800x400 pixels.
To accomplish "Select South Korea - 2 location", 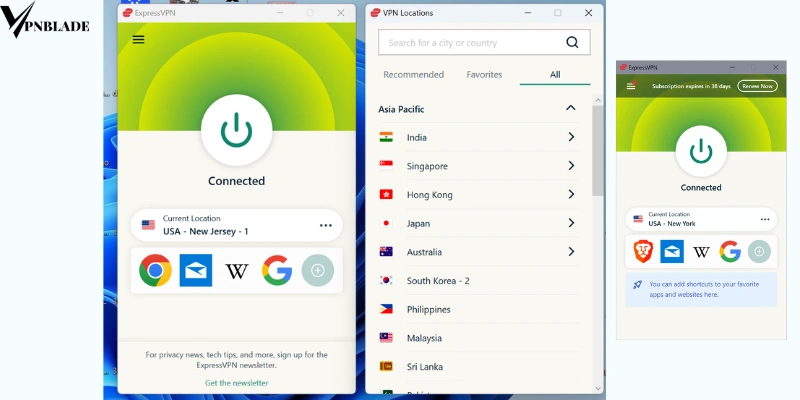I will 479,281.
